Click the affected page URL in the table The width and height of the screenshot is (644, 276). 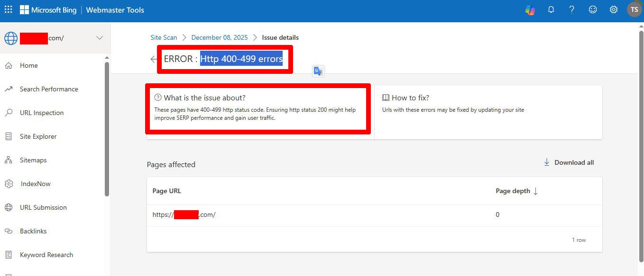click(184, 214)
